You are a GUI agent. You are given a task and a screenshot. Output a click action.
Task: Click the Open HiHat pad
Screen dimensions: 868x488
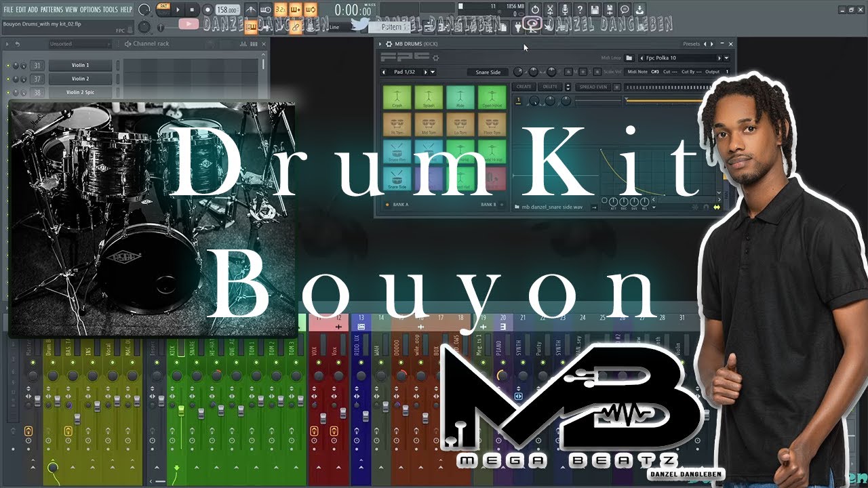492,97
